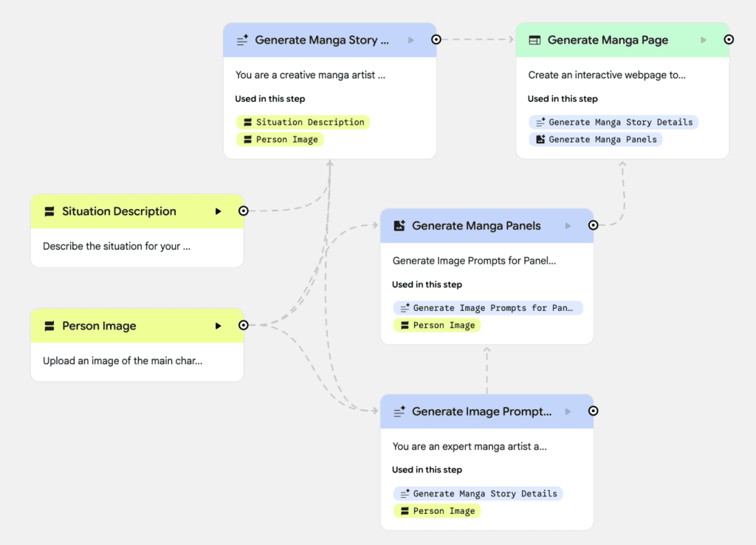Click the Generate Manga Story Details chip in Generate Manga Page
Screen dimensions: 756x545
click(614, 122)
